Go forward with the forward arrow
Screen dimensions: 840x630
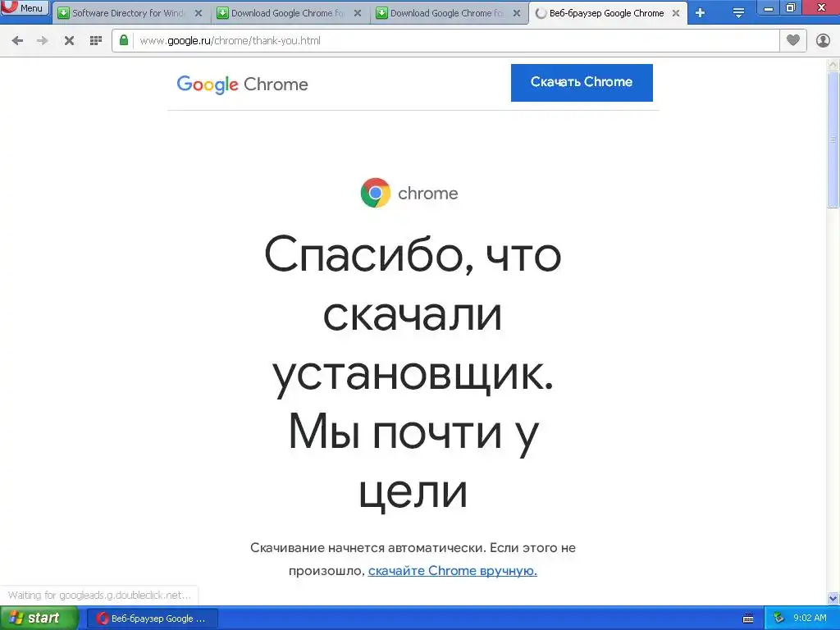click(x=43, y=41)
